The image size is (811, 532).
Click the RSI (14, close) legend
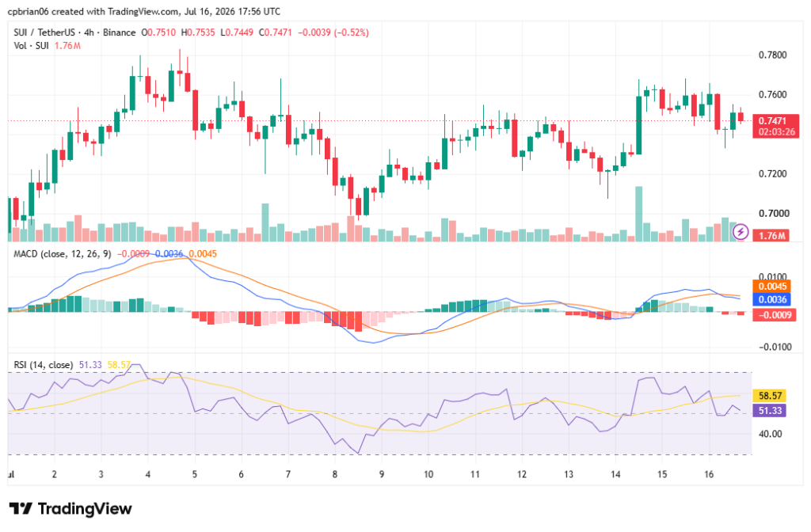point(43,365)
